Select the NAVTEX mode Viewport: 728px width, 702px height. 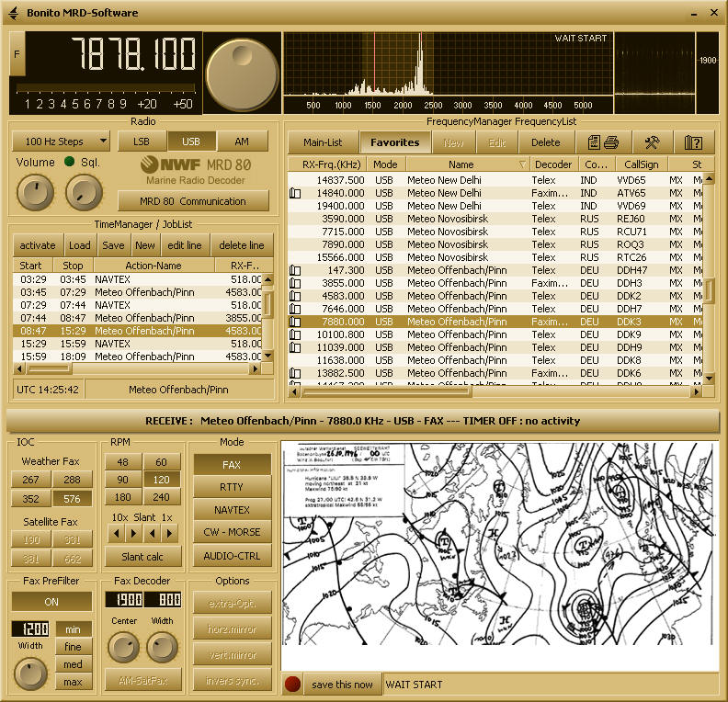[232, 510]
